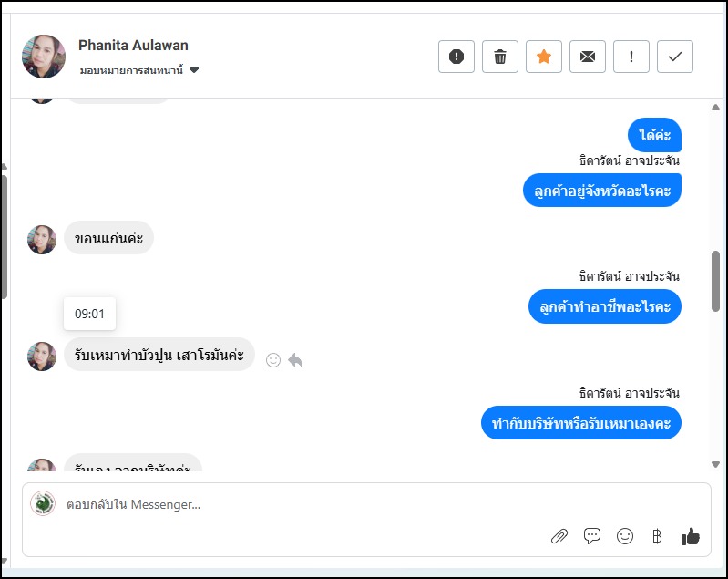
Task: Reply to the รับเหมาทำบัวปูน message
Action: coord(295,360)
